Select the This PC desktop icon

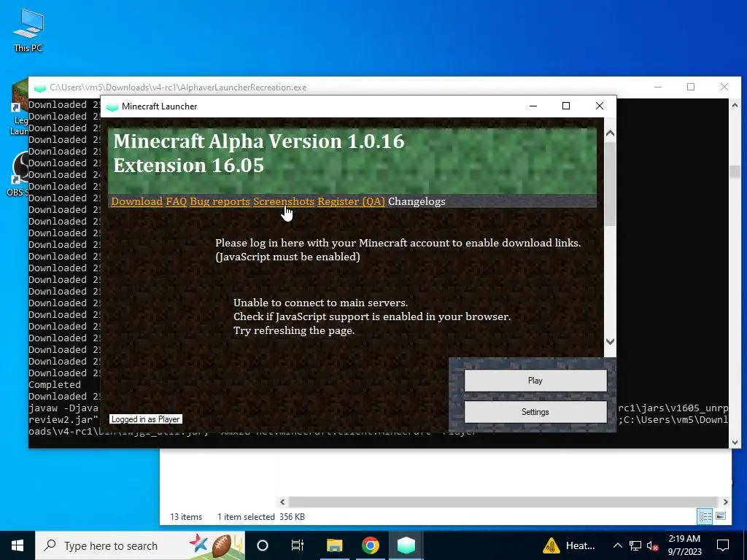coord(28,31)
